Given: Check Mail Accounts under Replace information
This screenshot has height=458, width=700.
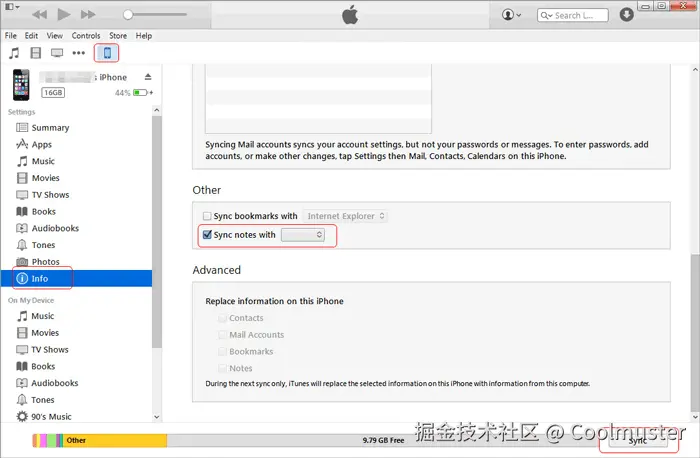Looking at the screenshot, I should pos(222,335).
